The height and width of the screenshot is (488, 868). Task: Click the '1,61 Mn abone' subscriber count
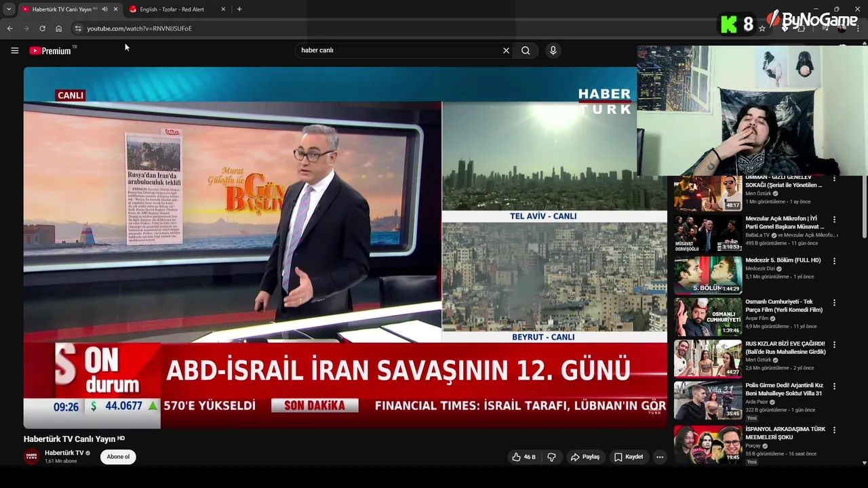pos(61,461)
